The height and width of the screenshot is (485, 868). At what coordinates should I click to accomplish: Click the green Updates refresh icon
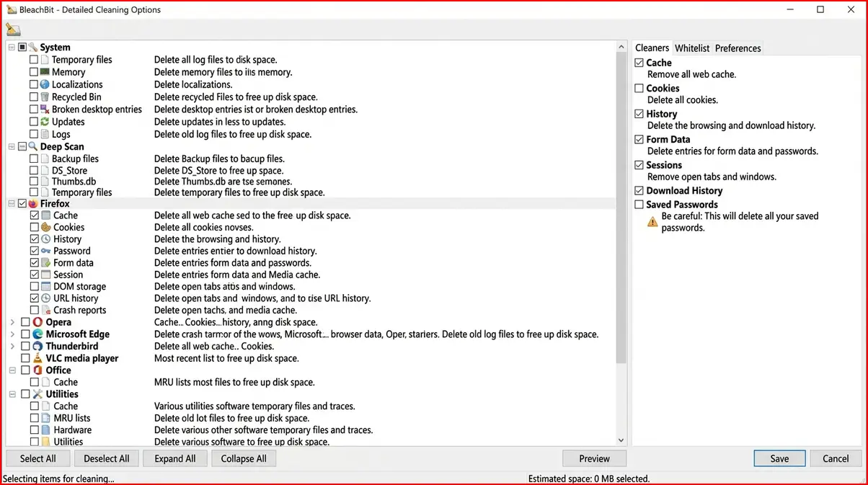click(45, 122)
